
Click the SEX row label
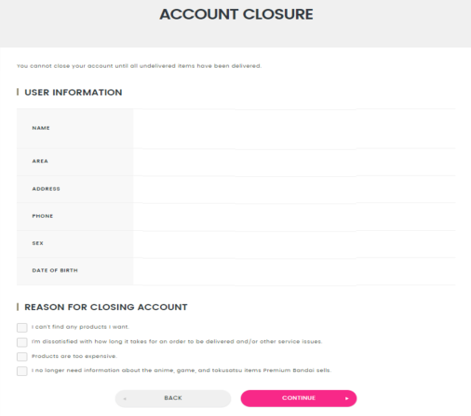click(38, 243)
